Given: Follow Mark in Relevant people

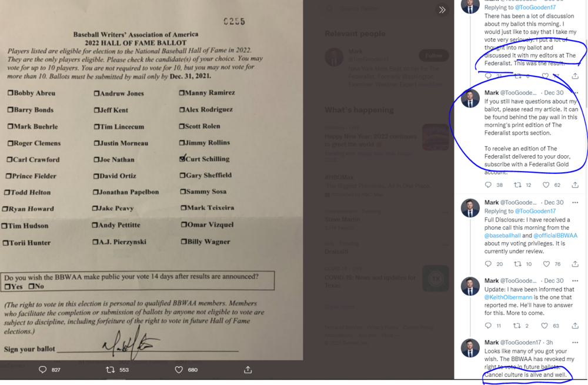Looking at the screenshot, I should click(433, 55).
